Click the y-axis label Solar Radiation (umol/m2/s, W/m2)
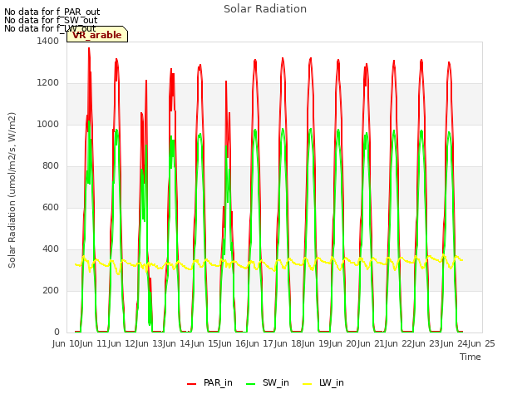Image resolution: width=532 pixels, height=399 pixels. point(12,190)
